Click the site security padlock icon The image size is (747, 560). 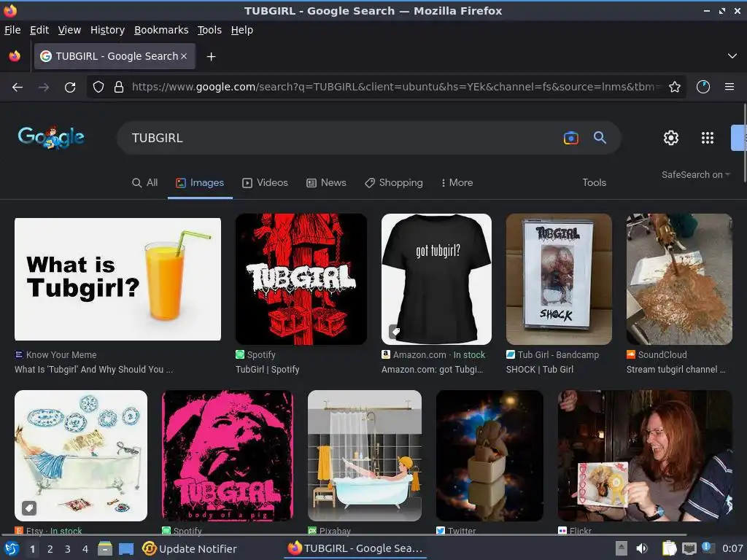pos(119,87)
